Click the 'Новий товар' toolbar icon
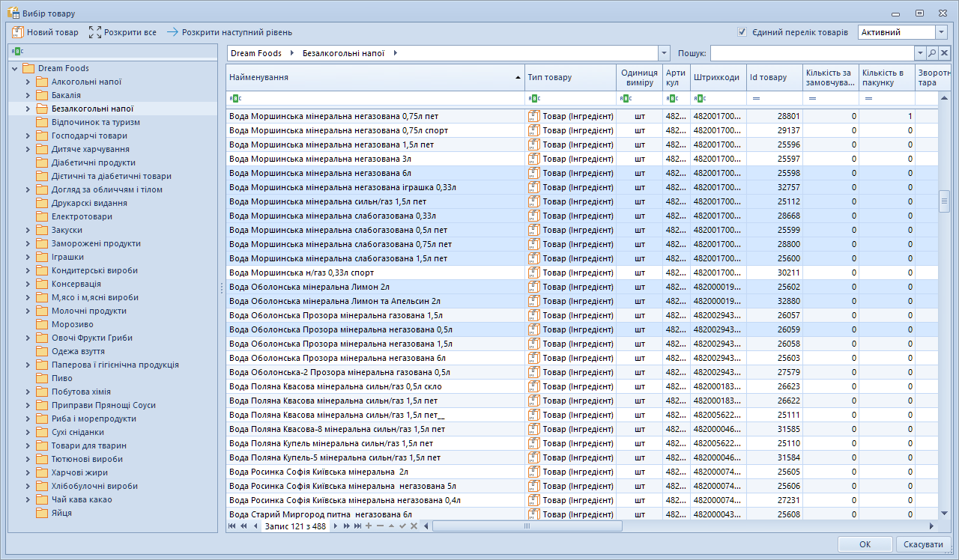 (18, 32)
